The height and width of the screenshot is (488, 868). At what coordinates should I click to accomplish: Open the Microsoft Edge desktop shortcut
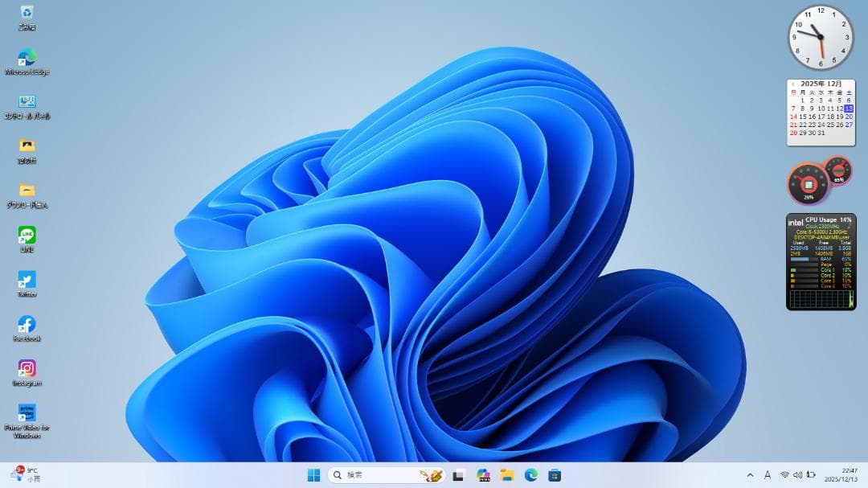(x=27, y=58)
